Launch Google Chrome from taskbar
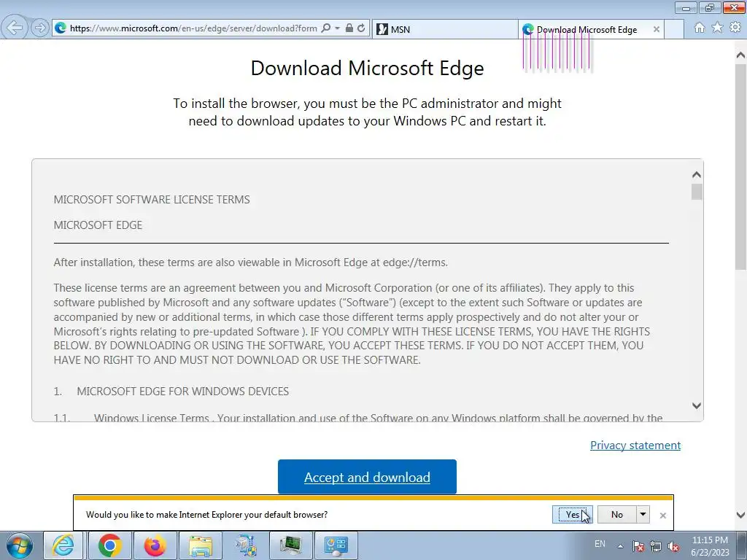 click(x=110, y=545)
